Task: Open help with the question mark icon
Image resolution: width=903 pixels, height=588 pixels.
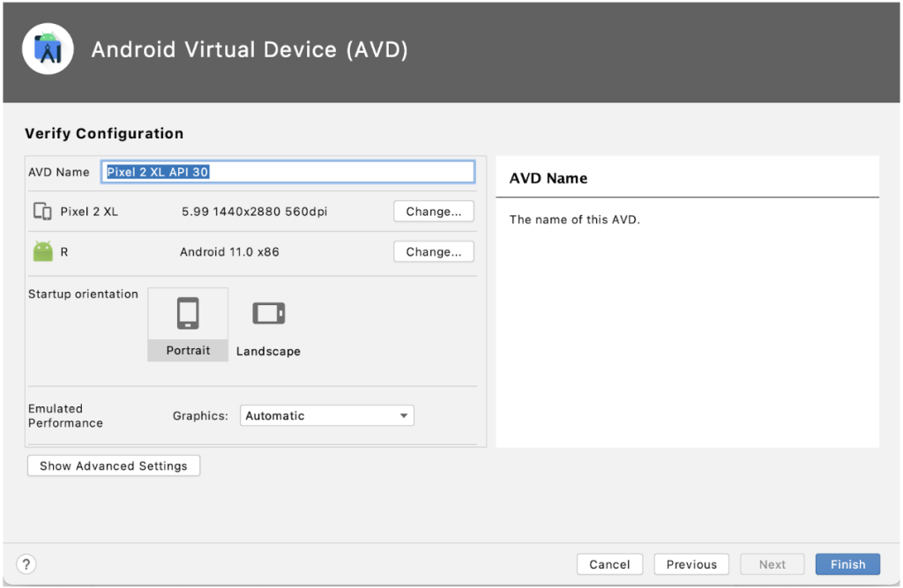Action: point(26,564)
